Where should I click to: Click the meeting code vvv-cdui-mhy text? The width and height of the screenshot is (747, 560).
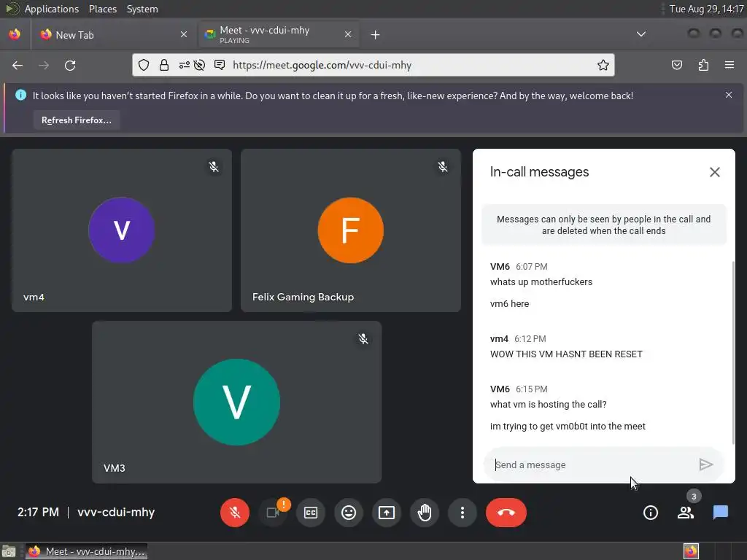[116, 513]
